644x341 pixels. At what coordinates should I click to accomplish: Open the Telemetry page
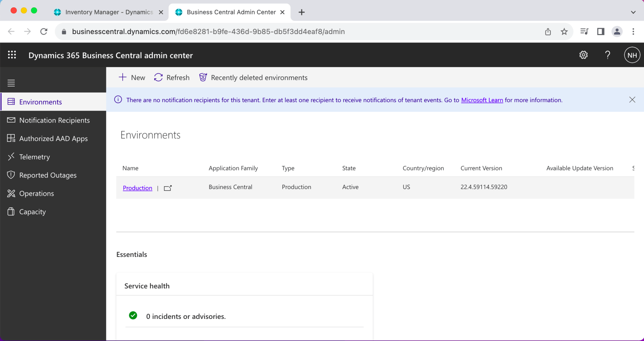pos(34,157)
